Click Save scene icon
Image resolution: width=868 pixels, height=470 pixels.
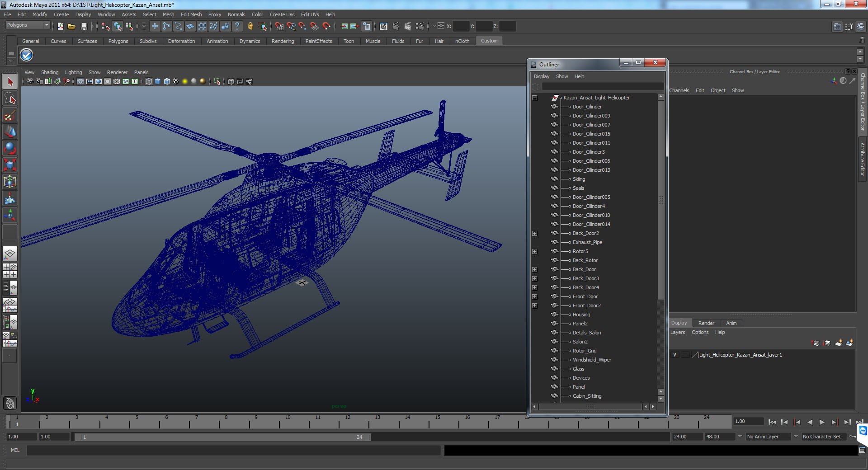[84, 26]
